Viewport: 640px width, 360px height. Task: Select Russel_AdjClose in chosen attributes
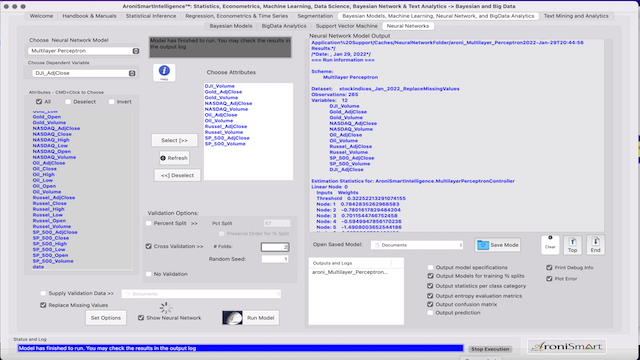(x=226, y=126)
